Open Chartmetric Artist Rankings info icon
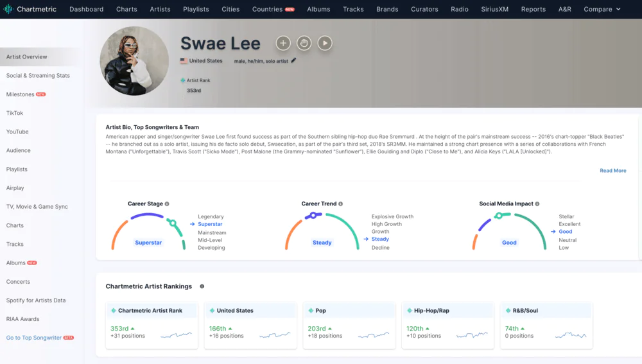642x364 pixels. click(x=202, y=286)
